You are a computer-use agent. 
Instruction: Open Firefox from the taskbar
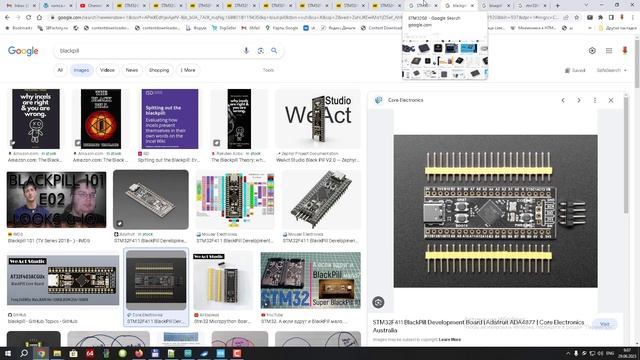click(x=139, y=353)
